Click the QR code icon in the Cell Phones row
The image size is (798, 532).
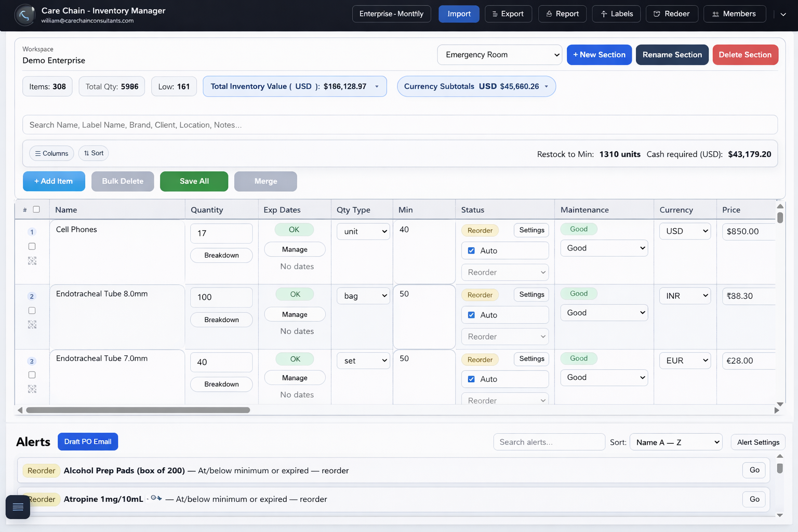coord(32,261)
